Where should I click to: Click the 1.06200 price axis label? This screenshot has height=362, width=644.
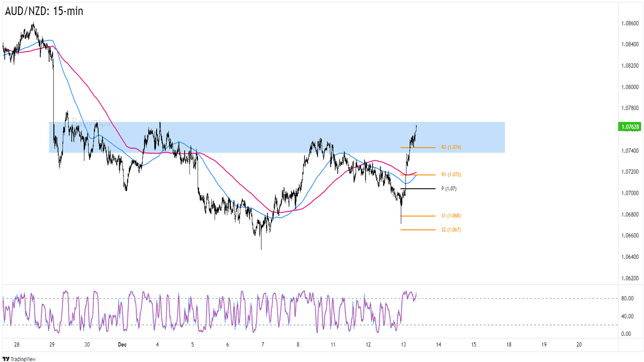pos(629,278)
